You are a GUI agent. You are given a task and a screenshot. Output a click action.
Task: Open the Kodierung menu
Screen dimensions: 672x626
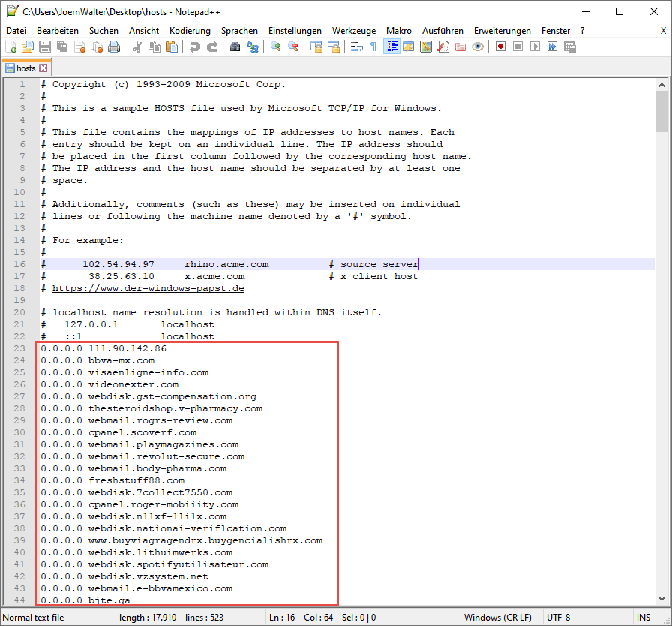[x=190, y=31]
